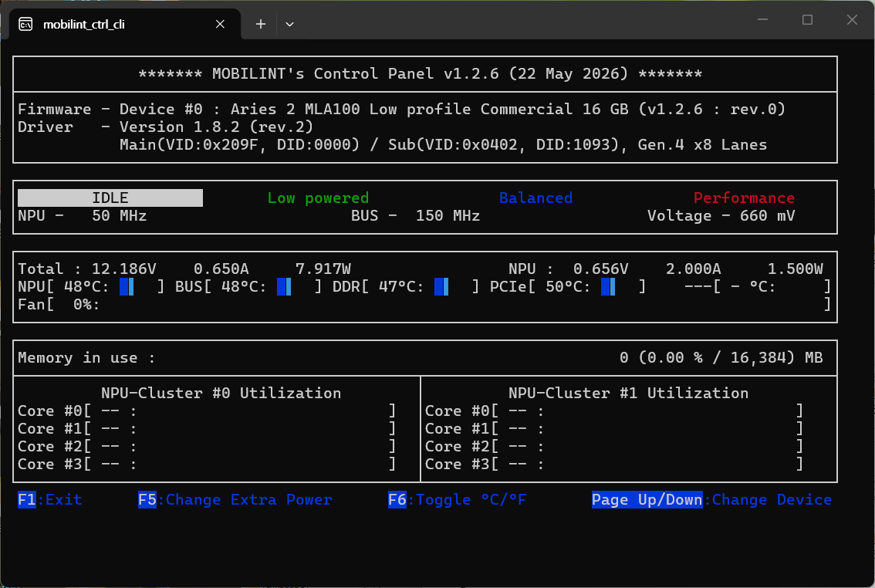
Task: Click the NPU-Cluster #1 Utilization header
Action: 628,394
